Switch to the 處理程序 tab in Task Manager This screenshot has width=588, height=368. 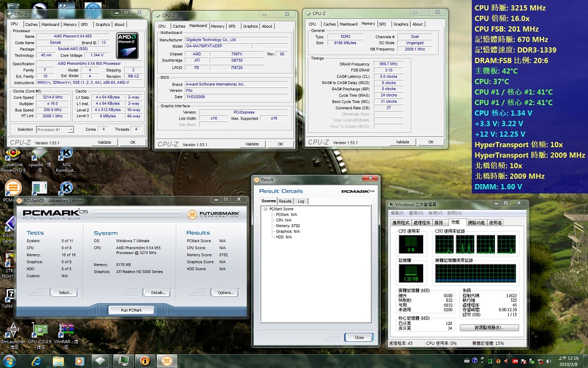pyautogui.click(x=421, y=223)
